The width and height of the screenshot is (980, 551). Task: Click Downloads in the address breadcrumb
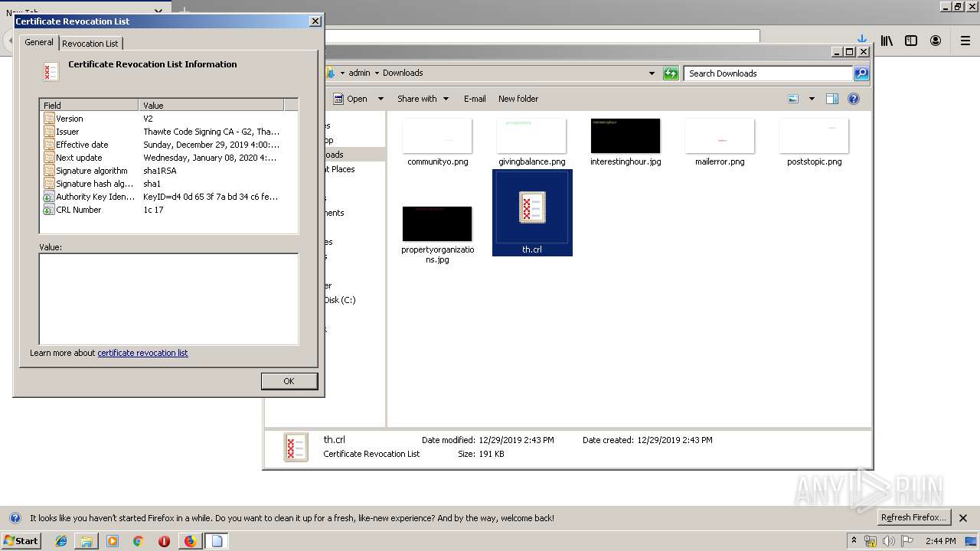coord(403,73)
